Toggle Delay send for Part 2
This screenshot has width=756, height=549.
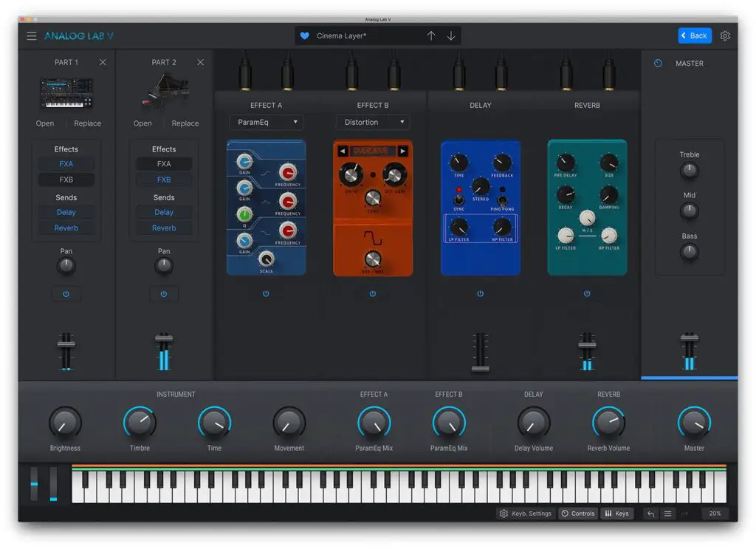164,212
